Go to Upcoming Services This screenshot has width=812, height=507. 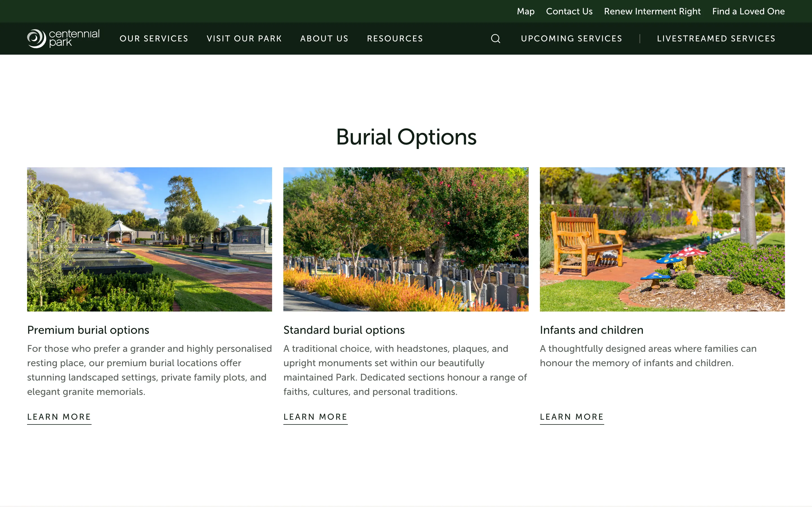(572, 39)
